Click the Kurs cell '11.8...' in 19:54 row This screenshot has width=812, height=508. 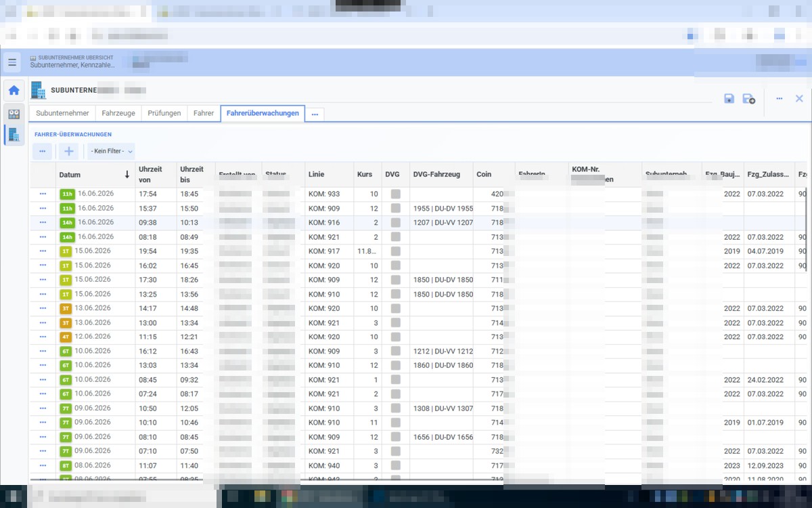pyautogui.click(x=367, y=251)
